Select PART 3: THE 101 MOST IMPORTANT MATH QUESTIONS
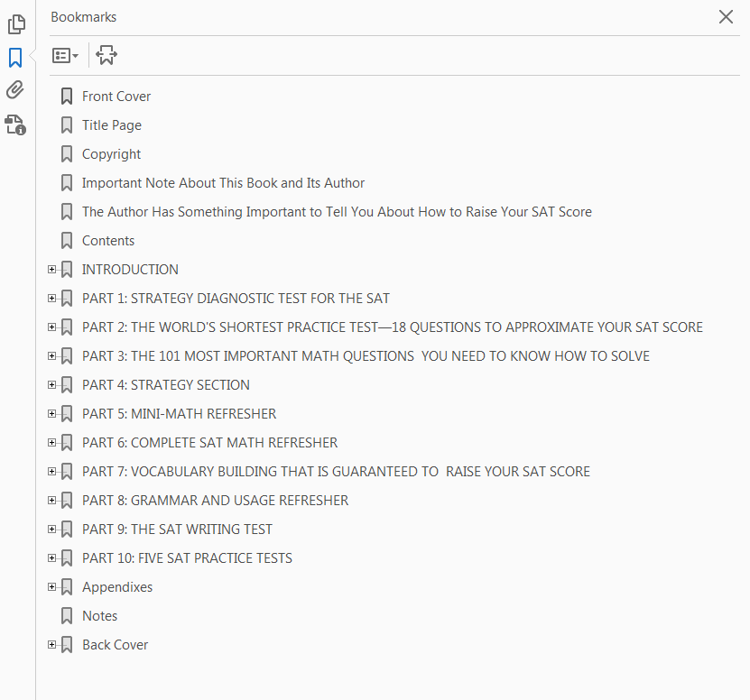 pyautogui.click(x=366, y=356)
